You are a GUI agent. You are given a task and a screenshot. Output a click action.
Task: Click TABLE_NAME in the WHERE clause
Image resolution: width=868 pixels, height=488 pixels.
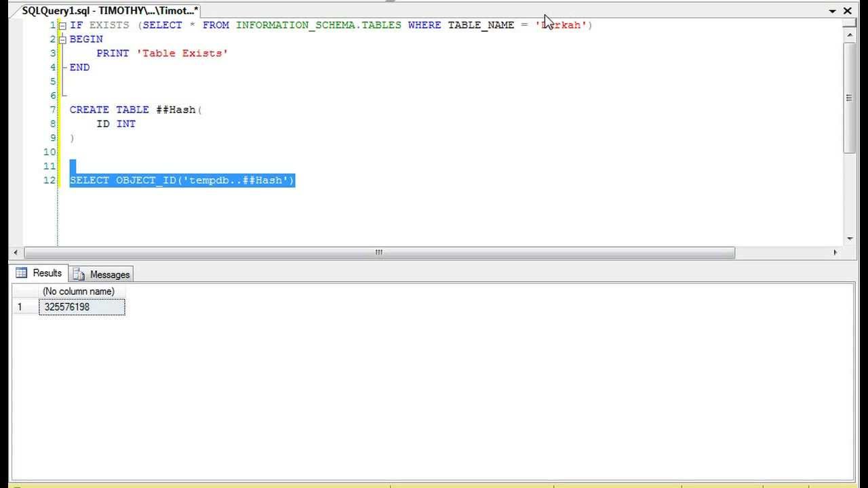(481, 25)
